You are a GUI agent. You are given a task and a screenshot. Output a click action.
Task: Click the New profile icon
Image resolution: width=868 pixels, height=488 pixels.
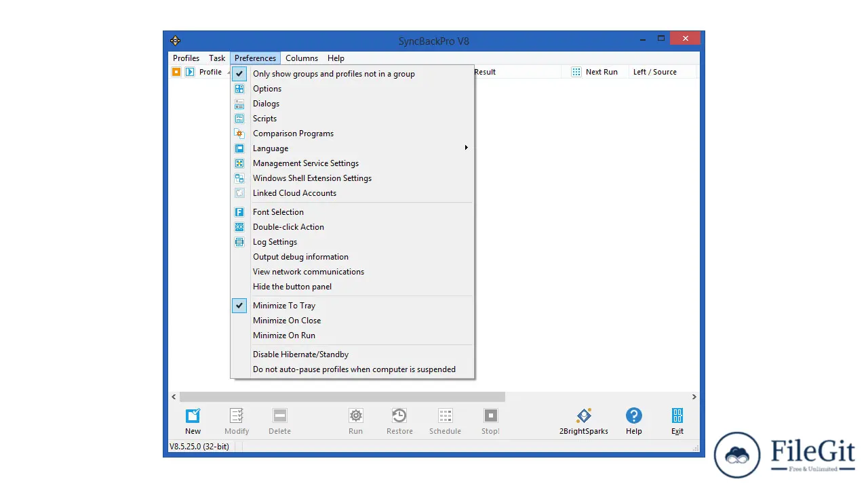coord(193,415)
